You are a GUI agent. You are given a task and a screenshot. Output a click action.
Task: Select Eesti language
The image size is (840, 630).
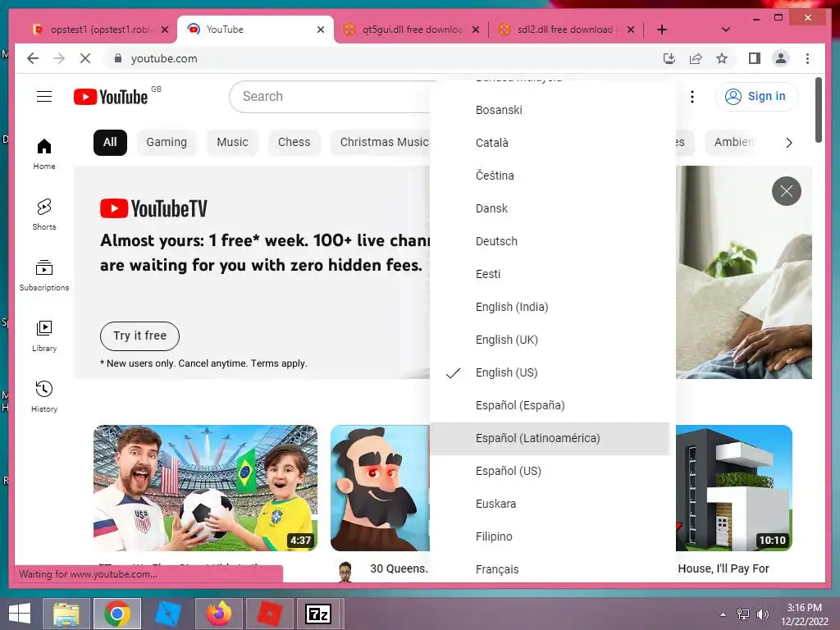(x=550, y=274)
